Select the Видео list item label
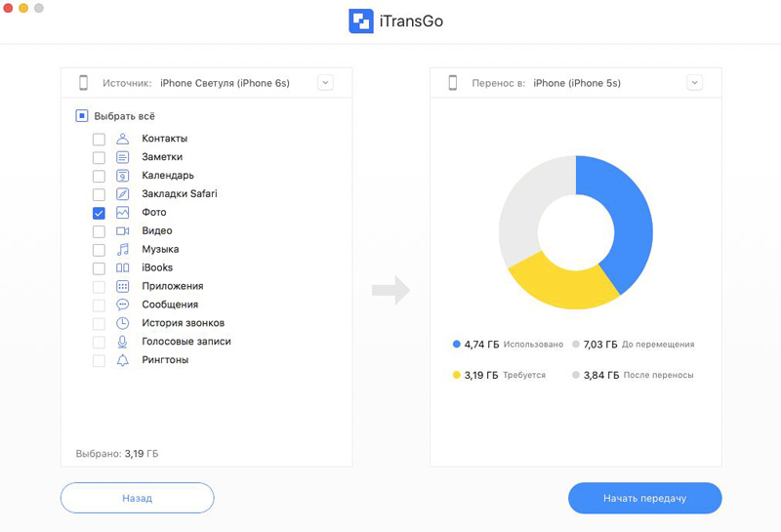Viewport: 781px width, 532px height. pos(156,231)
